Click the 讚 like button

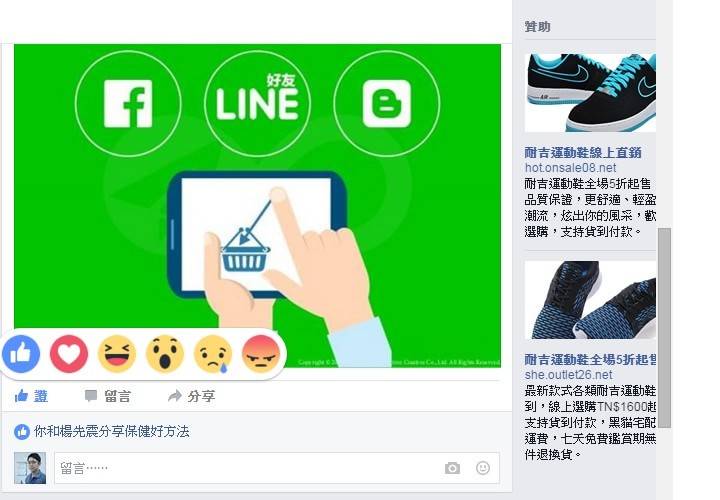tap(31, 396)
